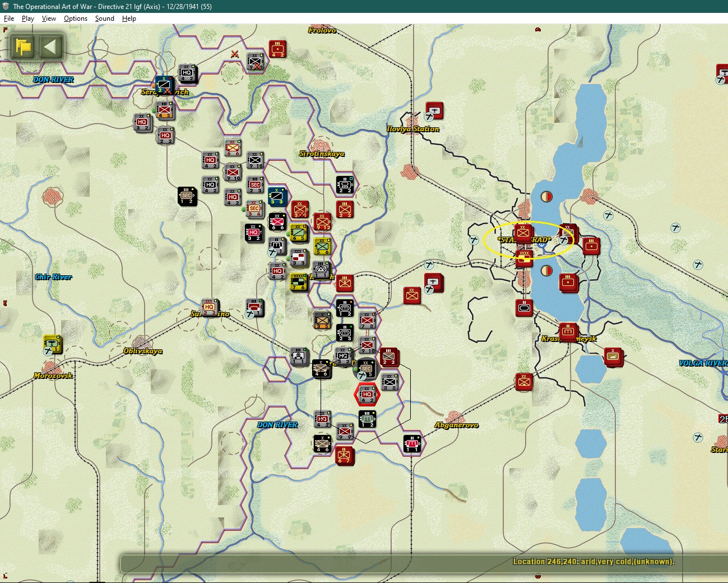Select the red unit at Krasnoarmeysk
728x583 pixels.
[568, 332]
